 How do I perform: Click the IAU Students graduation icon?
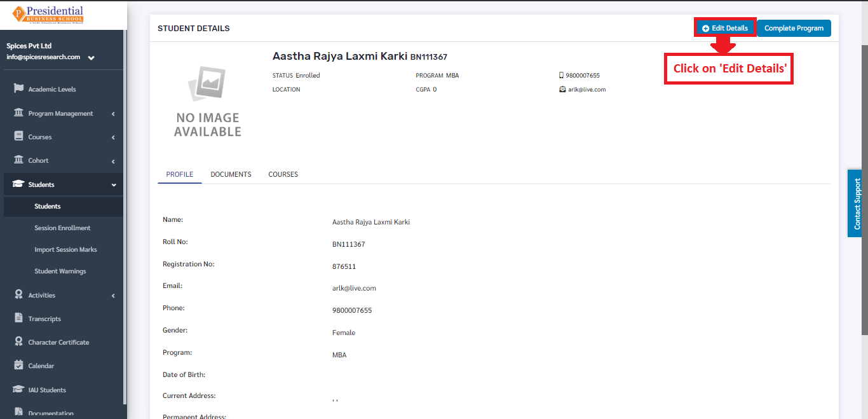tap(18, 389)
